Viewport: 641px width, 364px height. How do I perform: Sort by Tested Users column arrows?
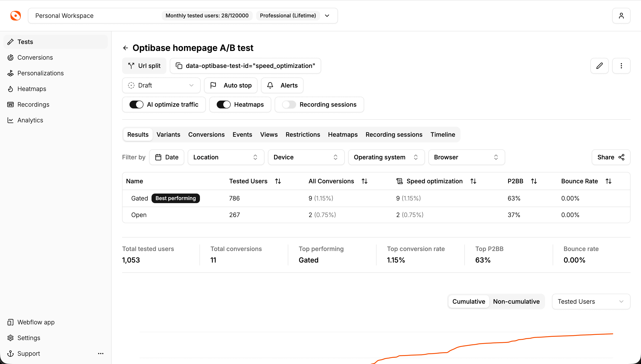278,181
